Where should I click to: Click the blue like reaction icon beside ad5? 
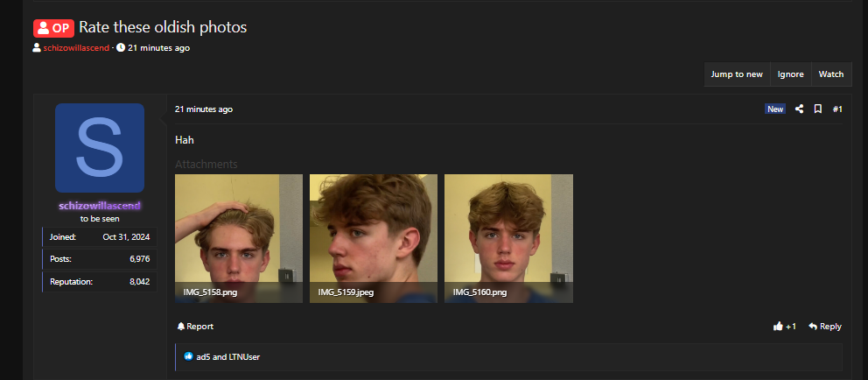coord(188,356)
